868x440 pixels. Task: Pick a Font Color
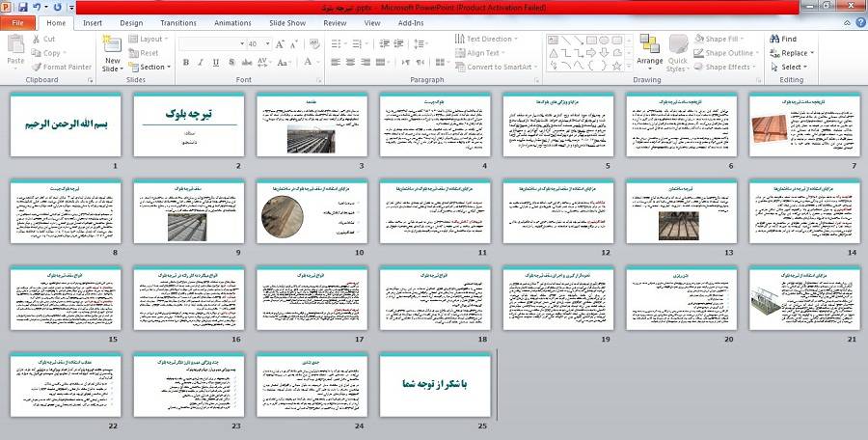(309, 62)
